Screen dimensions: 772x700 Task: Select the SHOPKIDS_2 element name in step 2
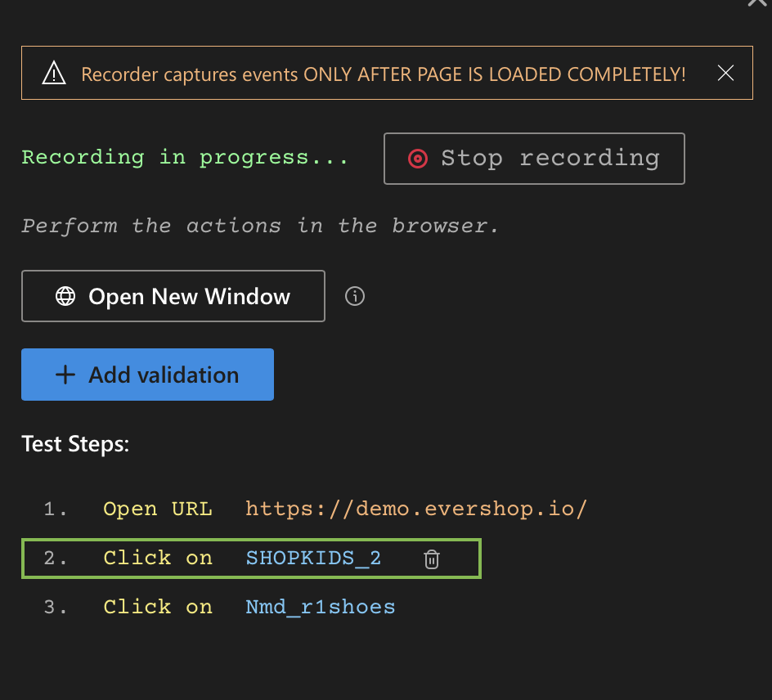[x=313, y=559]
